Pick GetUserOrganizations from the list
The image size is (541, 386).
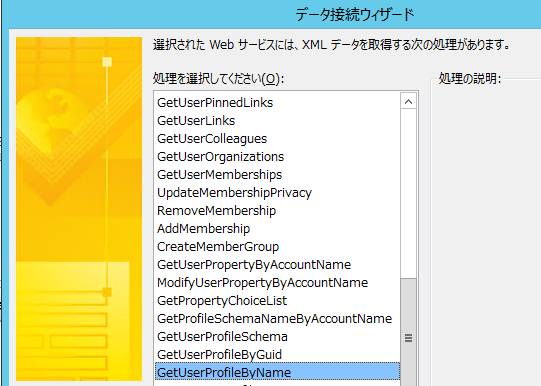[277, 156]
